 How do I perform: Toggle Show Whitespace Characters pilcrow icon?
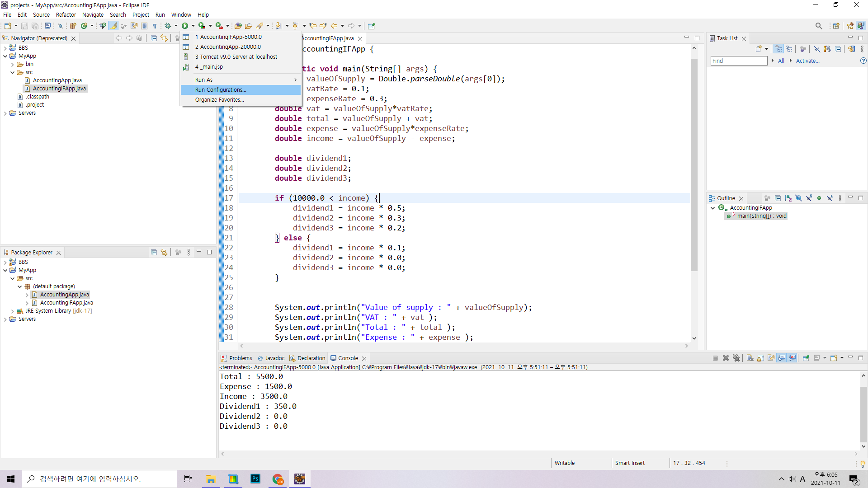[155, 26]
